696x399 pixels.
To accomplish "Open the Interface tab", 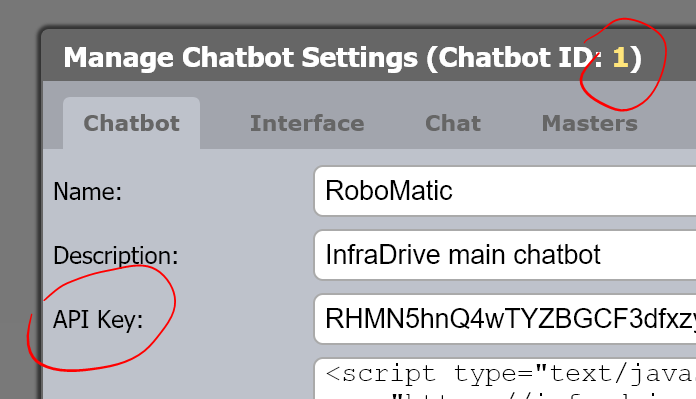I will (x=307, y=123).
